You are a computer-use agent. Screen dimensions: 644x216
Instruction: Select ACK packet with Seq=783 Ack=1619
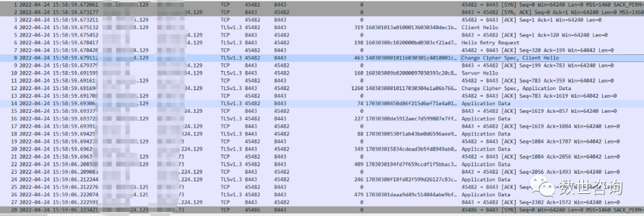click(x=322, y=96)
